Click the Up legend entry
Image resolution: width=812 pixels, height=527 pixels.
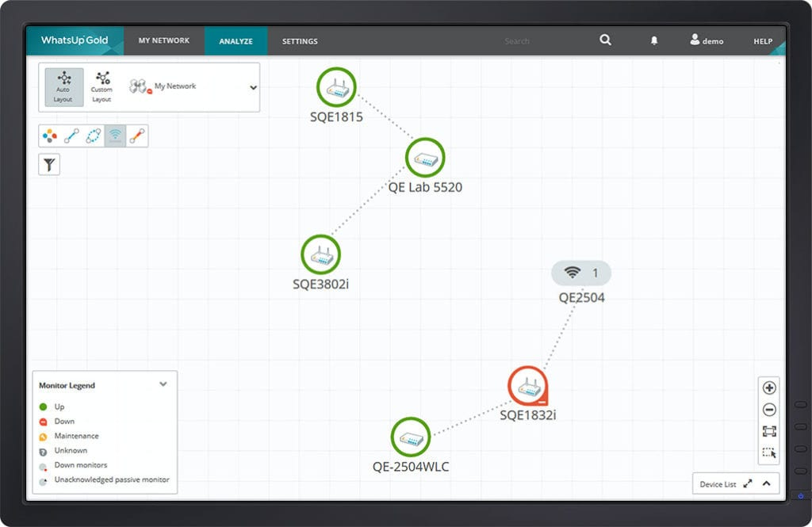click(52, 407)
